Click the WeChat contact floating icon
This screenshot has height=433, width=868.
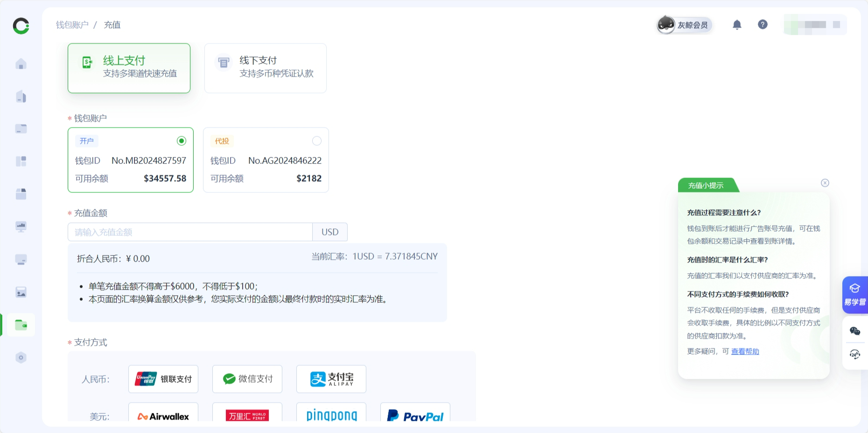[x=855, y=331]
